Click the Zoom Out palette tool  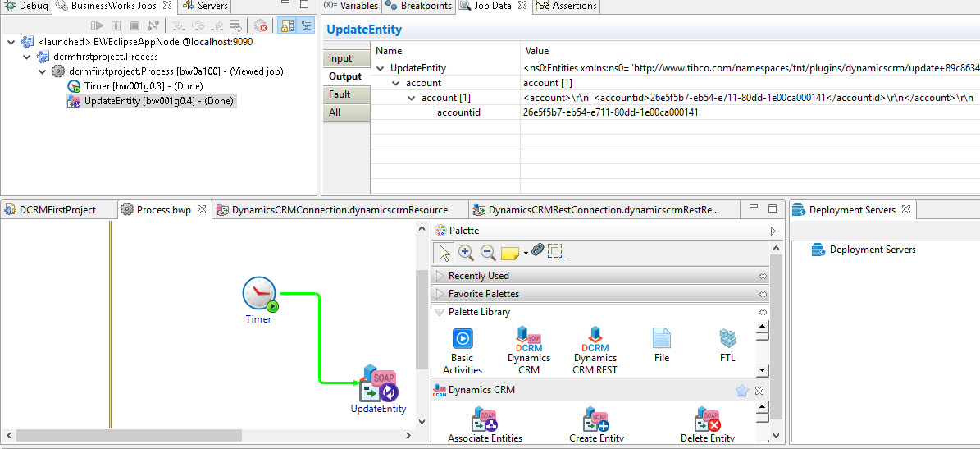487,253
